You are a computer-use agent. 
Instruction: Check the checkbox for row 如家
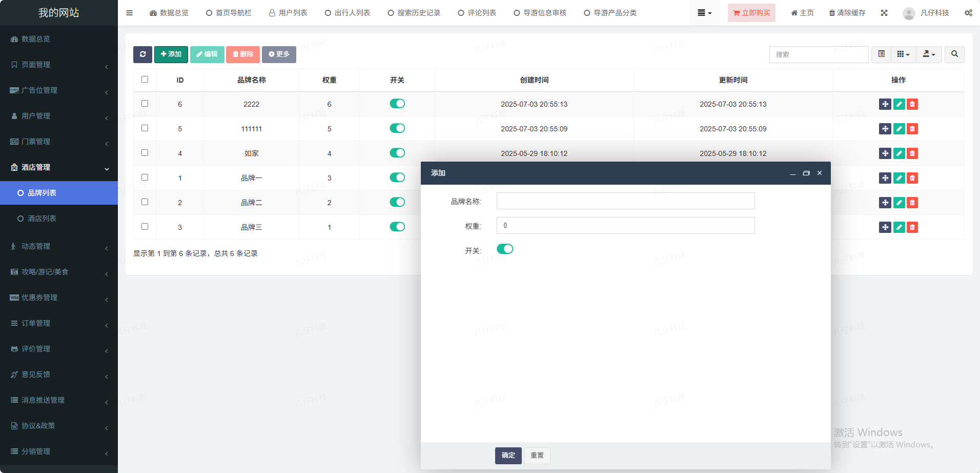coord(145,153)
